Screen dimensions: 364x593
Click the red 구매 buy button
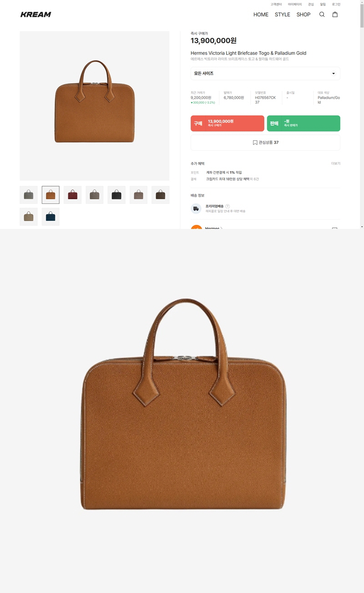tap(227, 123)
